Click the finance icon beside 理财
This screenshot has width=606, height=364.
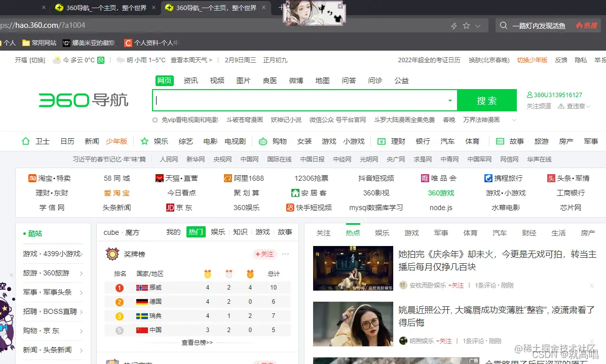click(382, 141)
